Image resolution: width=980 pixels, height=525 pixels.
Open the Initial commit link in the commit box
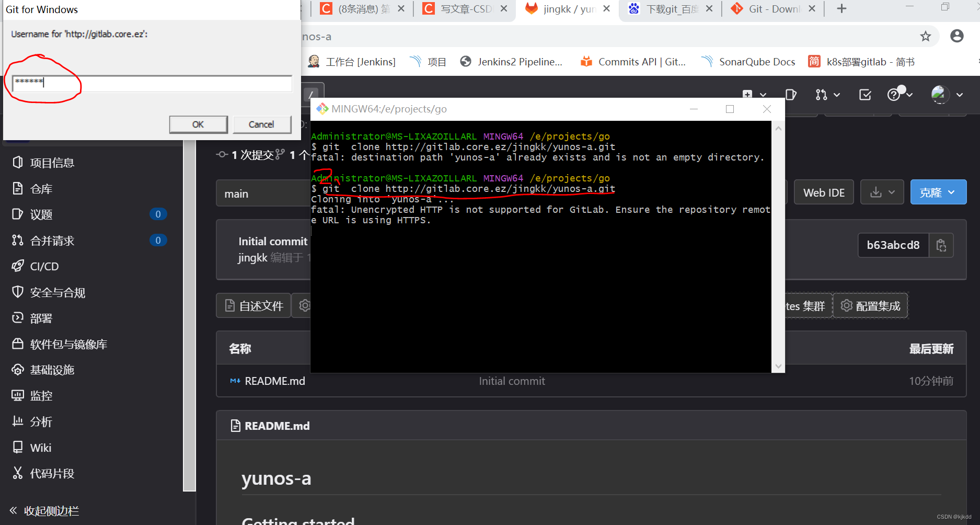coord(273,241)
